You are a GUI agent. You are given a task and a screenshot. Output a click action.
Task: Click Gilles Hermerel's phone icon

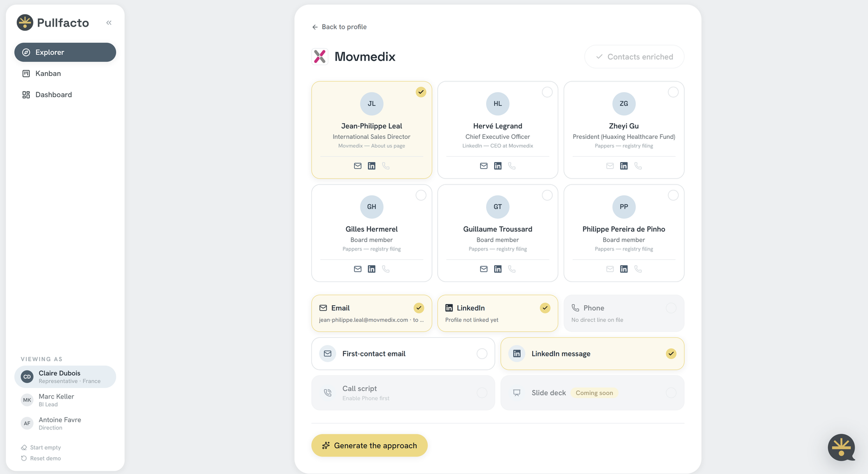[x=386, y=269]
